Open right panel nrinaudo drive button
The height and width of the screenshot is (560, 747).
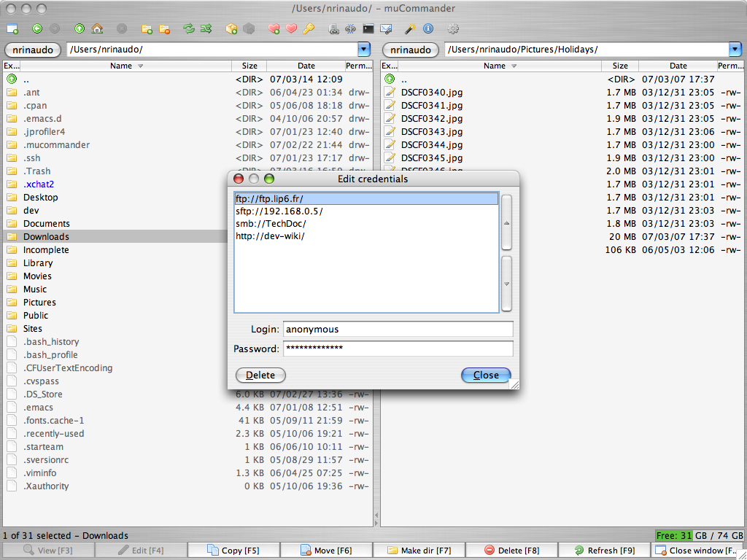[411, 50]
